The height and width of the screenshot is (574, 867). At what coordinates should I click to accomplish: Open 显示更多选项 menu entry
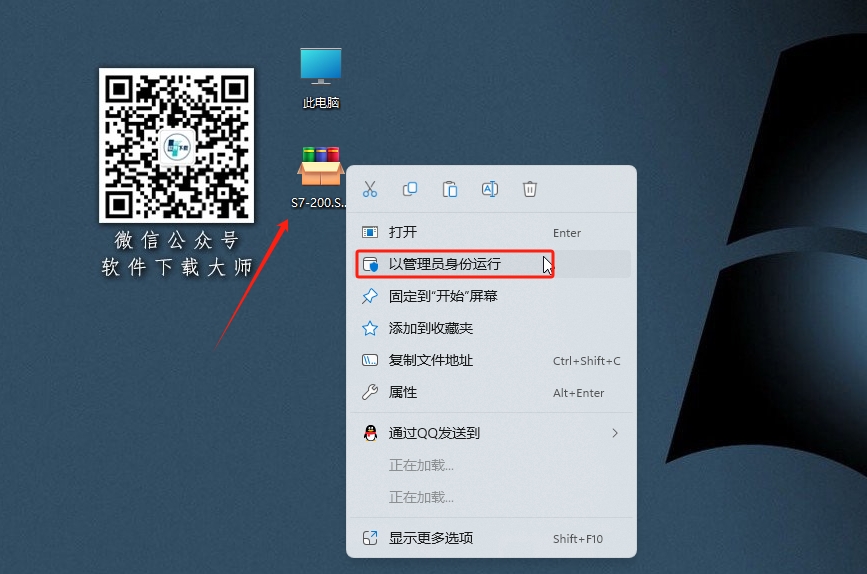(492, 538)
